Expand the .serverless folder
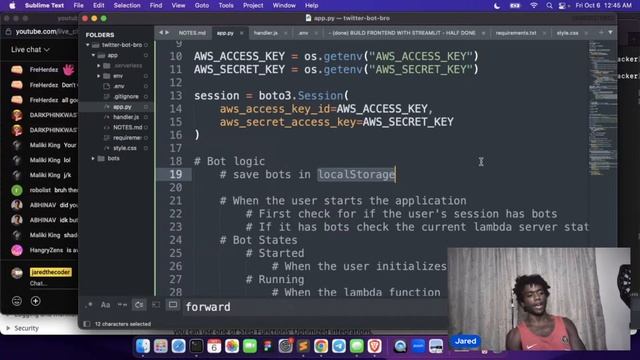 coord(98,65)
